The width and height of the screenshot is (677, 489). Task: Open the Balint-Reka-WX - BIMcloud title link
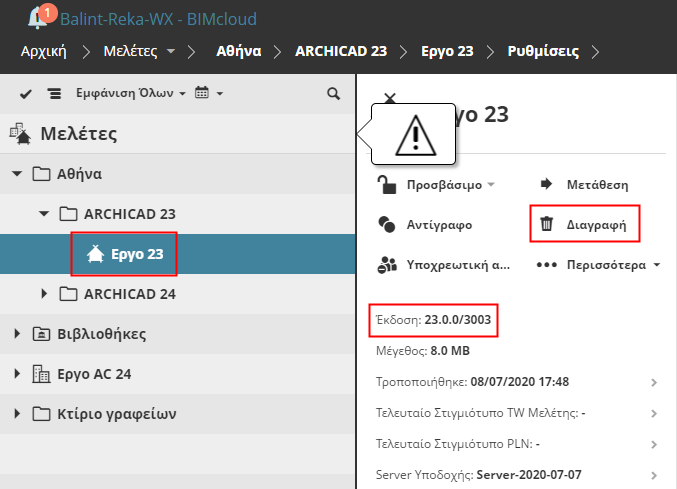[158, 19]
